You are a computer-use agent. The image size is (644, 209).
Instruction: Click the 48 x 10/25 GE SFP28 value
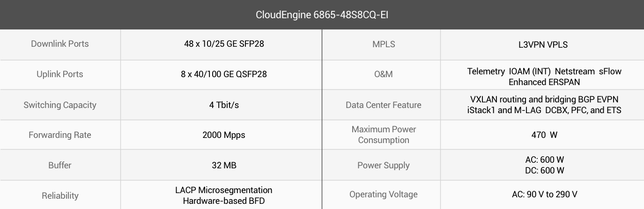point(221,44)
